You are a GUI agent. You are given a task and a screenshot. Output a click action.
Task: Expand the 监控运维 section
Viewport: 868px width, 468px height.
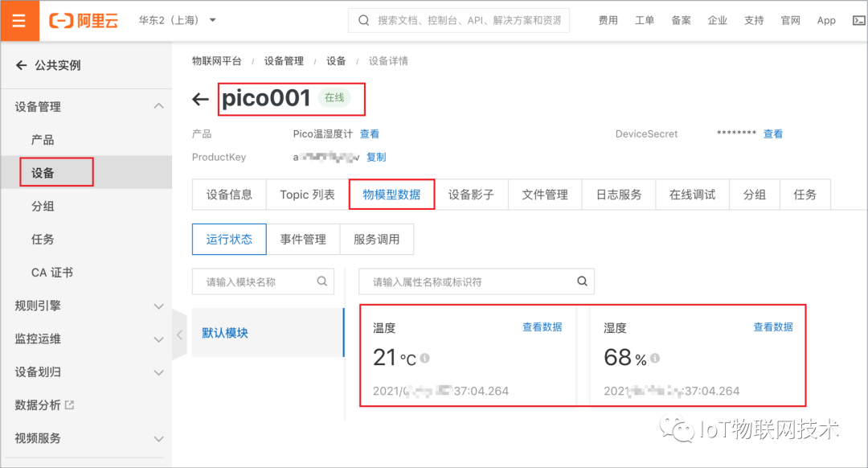(x=158, y=339)
